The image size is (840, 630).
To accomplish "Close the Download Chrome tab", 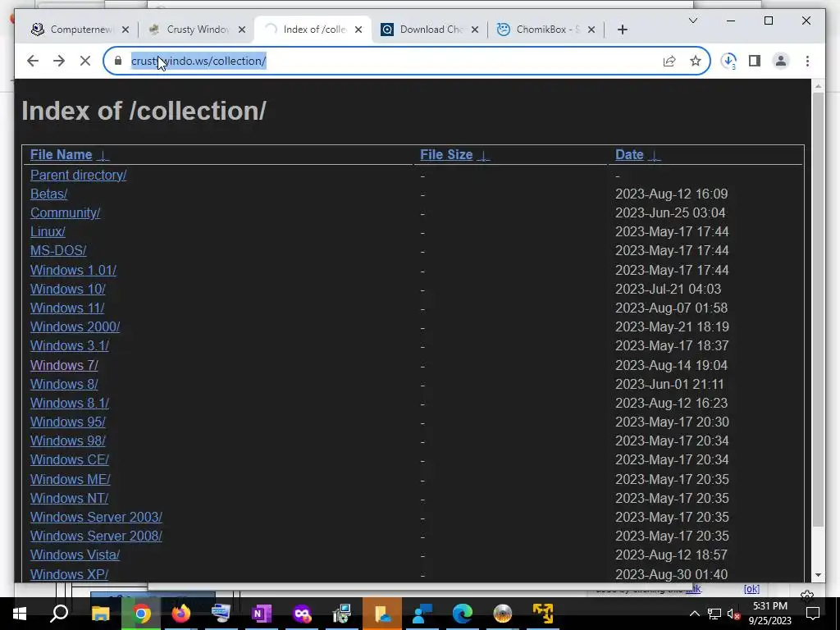I will (475, 30).
